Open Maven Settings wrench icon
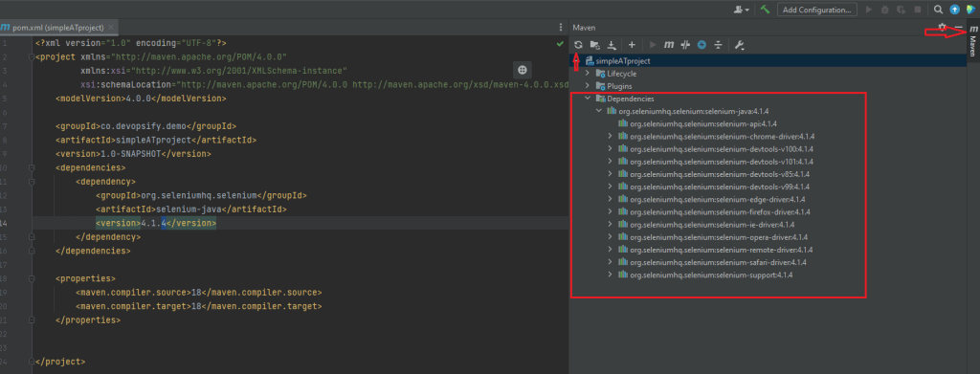This screenshot has width=980, height=374. click(739, 44)
